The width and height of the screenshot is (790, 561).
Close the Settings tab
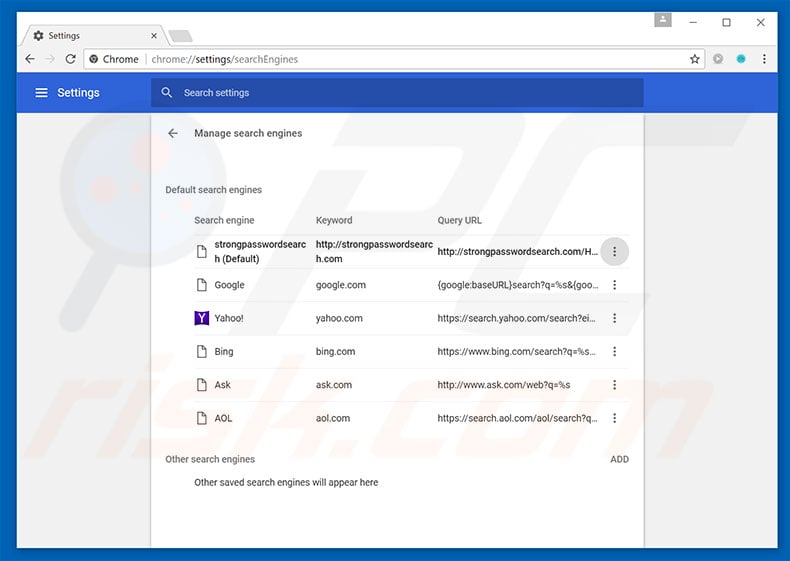point(154,36)
